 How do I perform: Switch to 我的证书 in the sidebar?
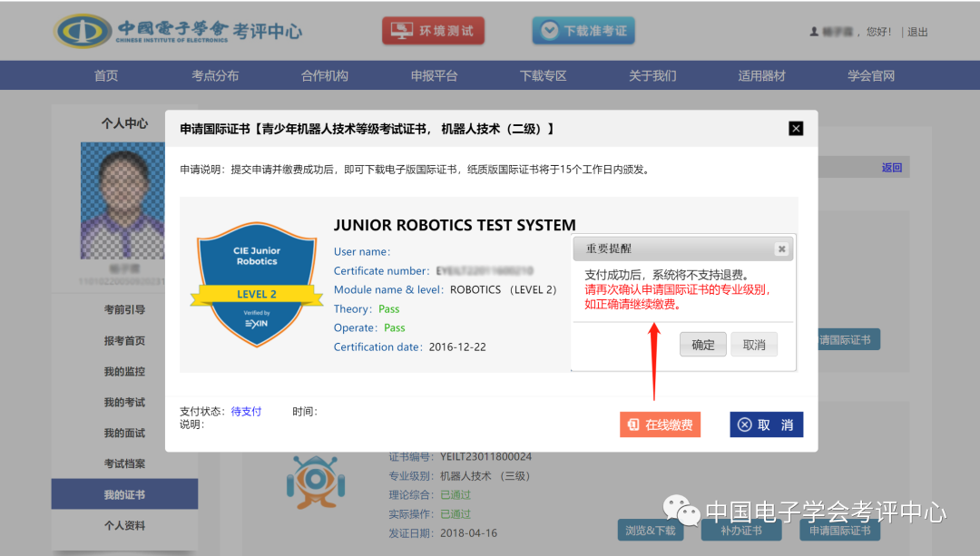124,493
